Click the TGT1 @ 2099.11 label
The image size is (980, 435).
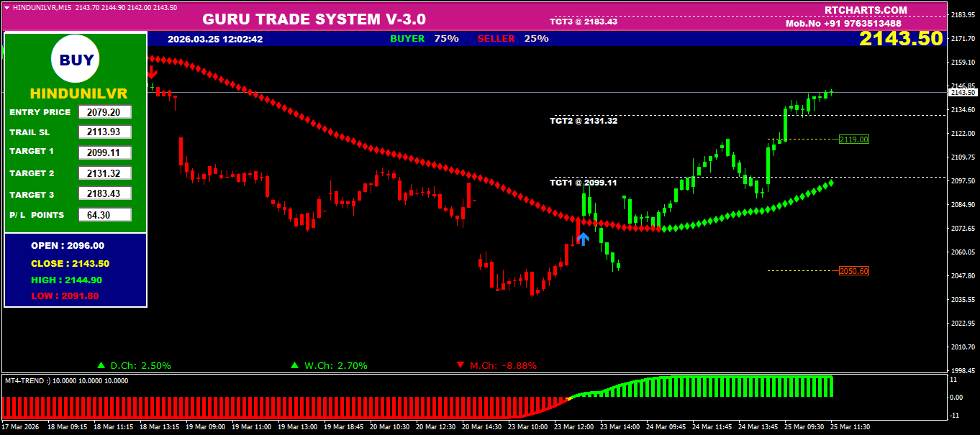(583, 183)
